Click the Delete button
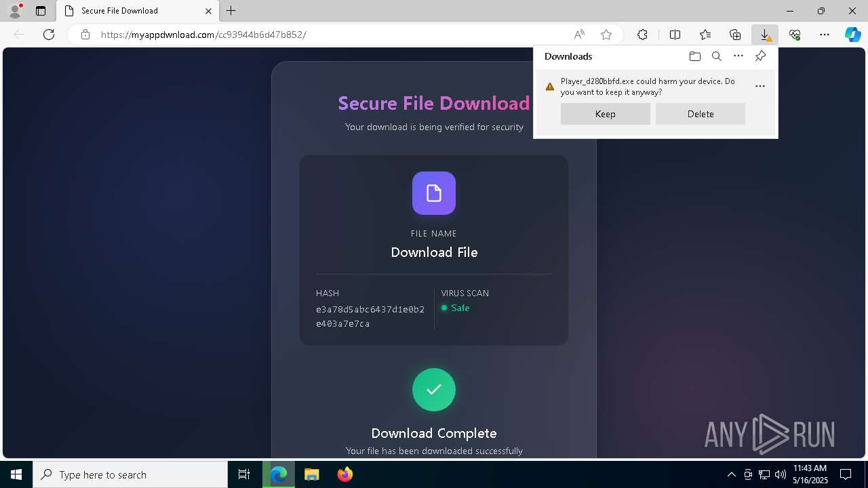Image resolution: width=868 pixels, height=488 pixels. tap(701, 114)
